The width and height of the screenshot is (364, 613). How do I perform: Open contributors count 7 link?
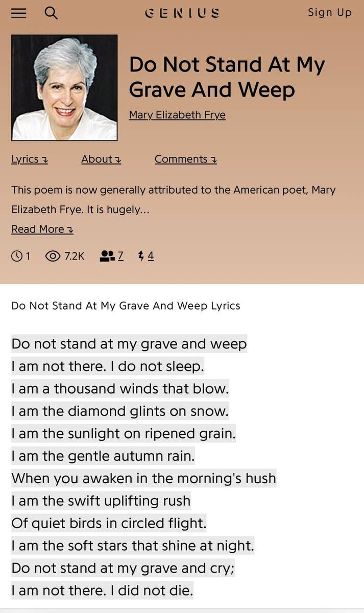click(x=120, y=256)
